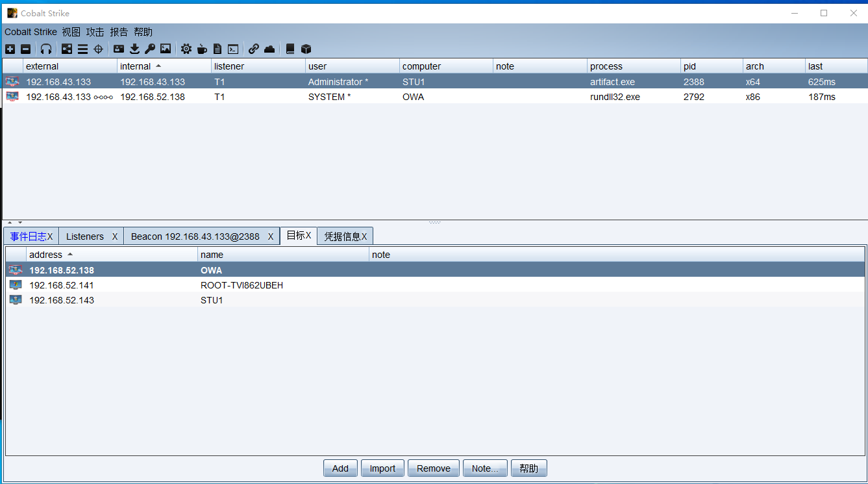The image size is (868, 484).
Task: Select the 192.168.52.143 target address
Action: 62,300
